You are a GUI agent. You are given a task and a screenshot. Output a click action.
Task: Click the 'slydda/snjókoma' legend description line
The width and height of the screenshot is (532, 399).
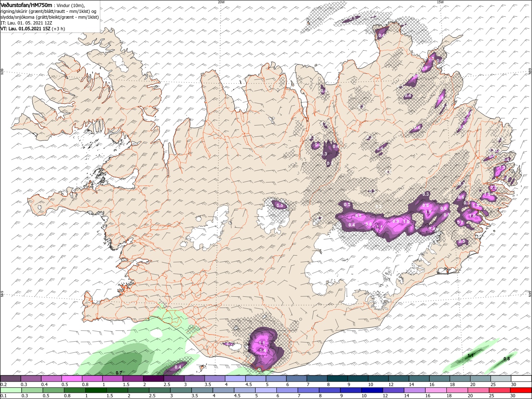coord(49,17)
